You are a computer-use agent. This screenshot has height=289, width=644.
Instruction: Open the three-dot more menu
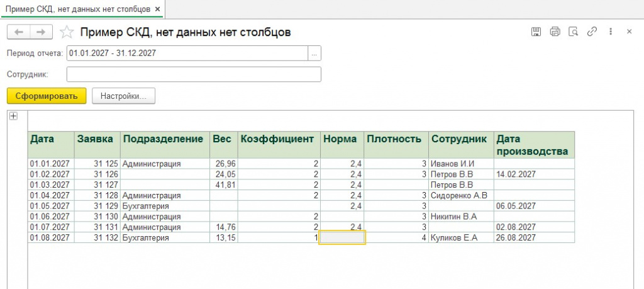(x=611, y=31)
